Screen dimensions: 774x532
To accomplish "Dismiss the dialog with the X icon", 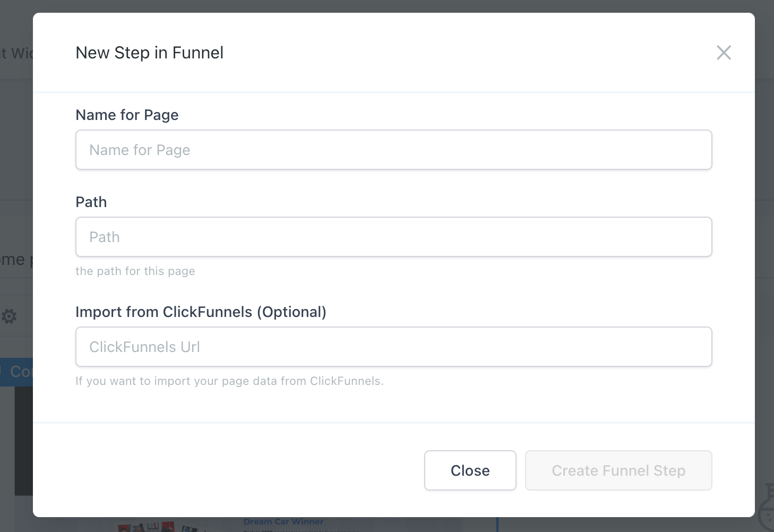I will coord(724,53).
